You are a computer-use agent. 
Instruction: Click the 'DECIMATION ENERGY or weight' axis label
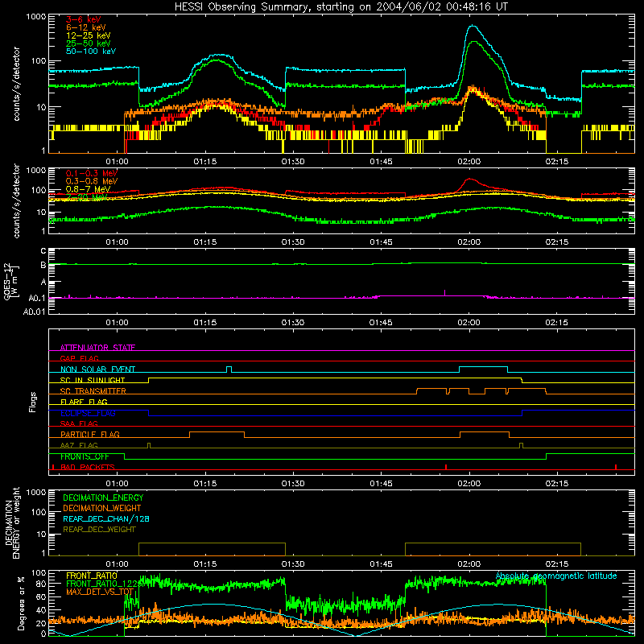12,522
